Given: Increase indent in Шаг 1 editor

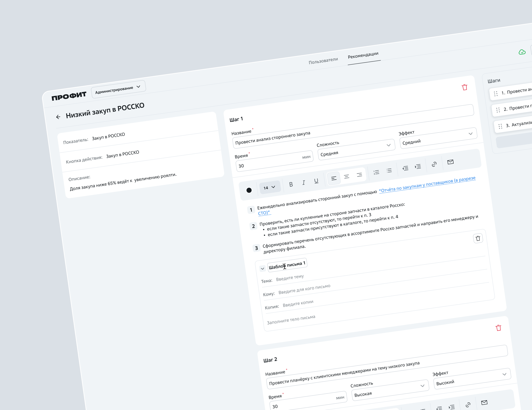Looking at the screenshot, I should [418, 167].
